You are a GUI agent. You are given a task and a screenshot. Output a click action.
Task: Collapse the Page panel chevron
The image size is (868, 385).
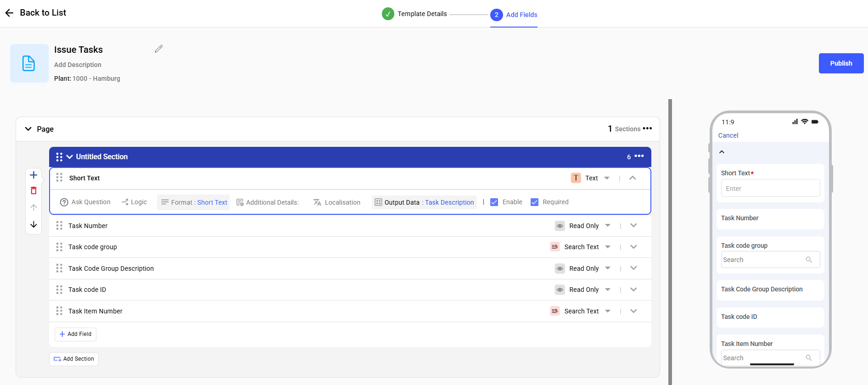point(28,129)
